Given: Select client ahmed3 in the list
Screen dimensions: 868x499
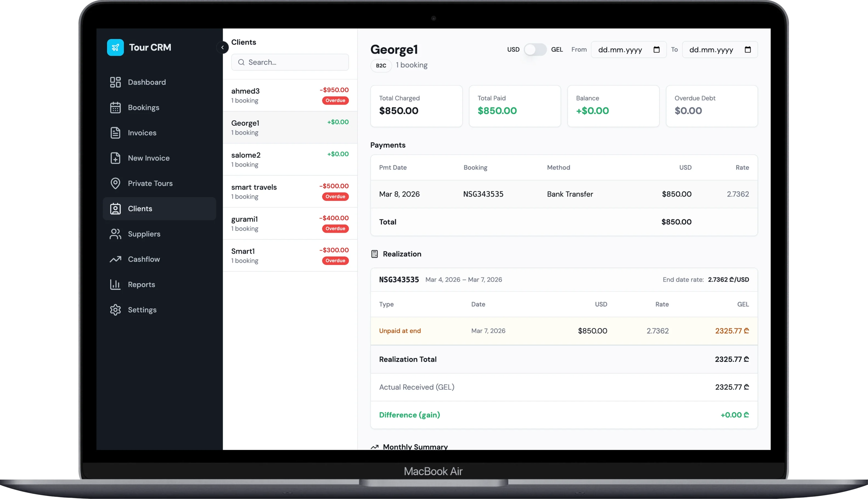Looking at the screenshot, I should [290, 95].
